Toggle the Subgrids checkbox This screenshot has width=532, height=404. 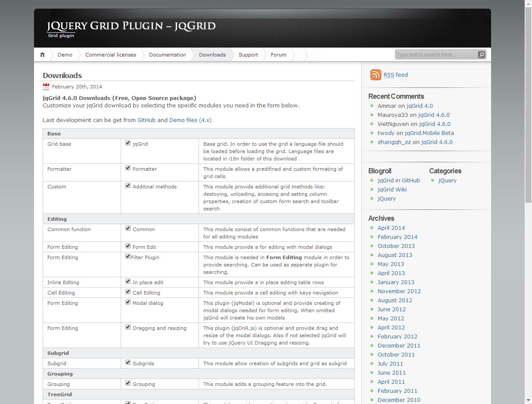point(128,363)
